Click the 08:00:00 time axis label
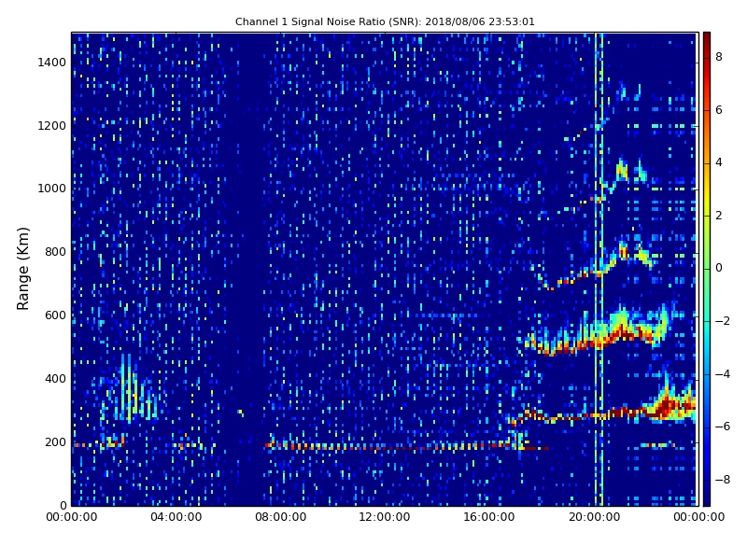 click(x=281, y=517)
